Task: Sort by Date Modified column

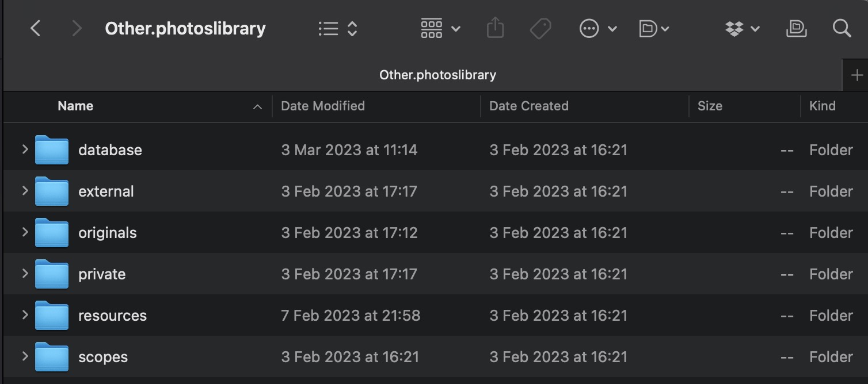Action: click(323, 106)
